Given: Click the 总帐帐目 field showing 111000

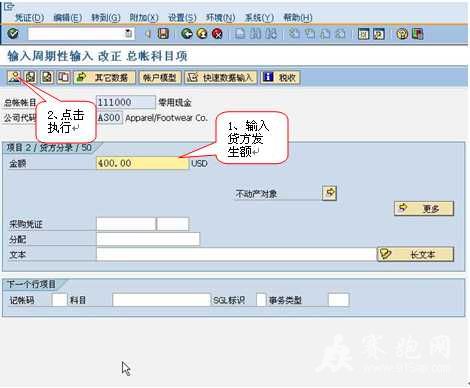Looking at the screenshot, I should 126,102.
